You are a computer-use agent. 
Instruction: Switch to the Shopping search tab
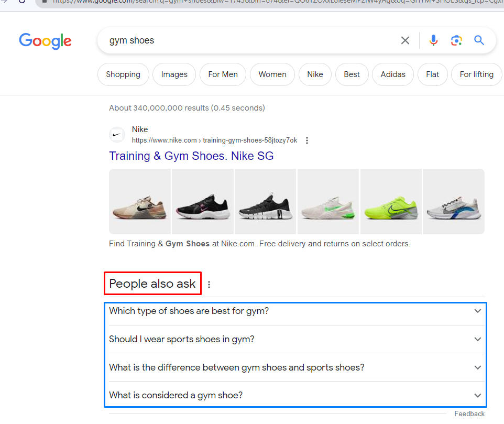123,74
